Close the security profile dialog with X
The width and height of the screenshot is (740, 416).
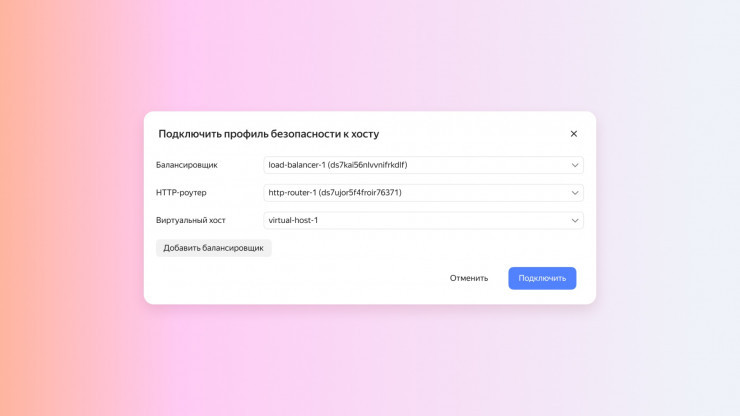(x=574, y=134)
